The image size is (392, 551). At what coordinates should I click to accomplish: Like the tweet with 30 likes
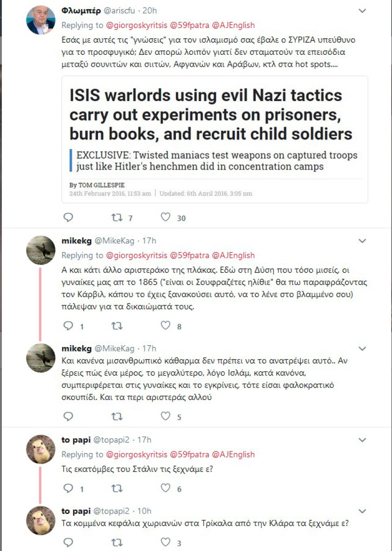point(166,217)
